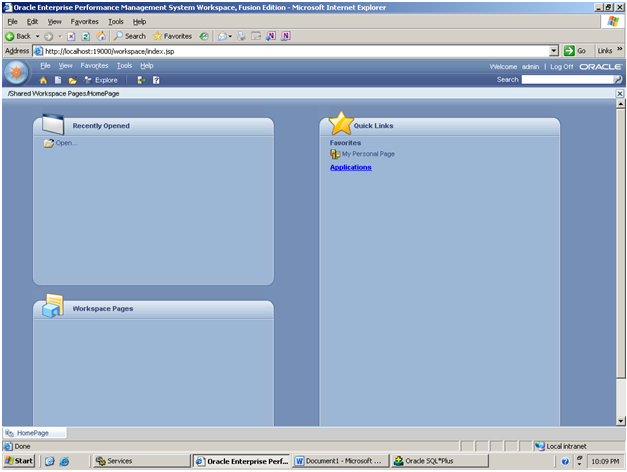Click the IE Forward arrow button
627x472 pixels.
point(48,36)
